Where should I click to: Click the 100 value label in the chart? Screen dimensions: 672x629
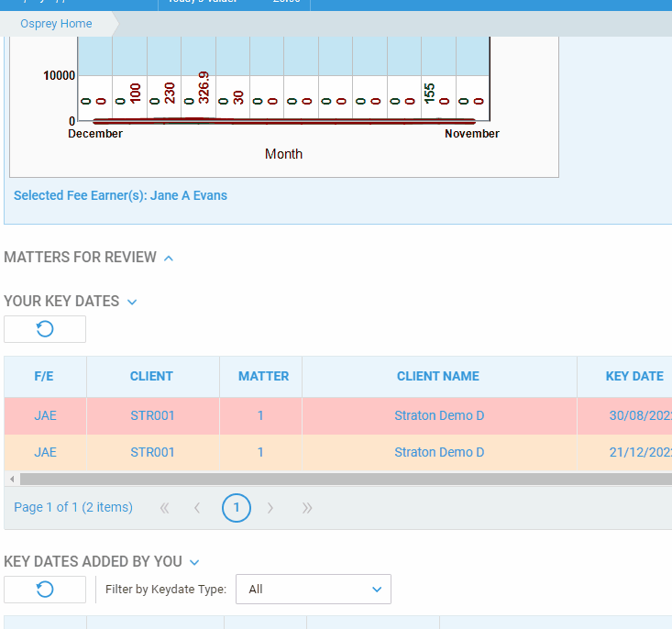tap(135, 93)
